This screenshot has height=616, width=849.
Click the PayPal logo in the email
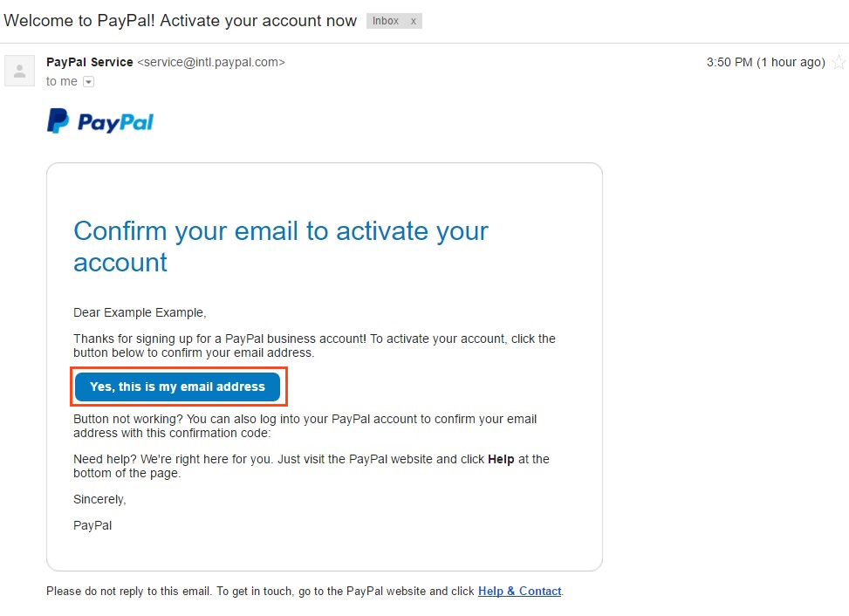point(100,121)
